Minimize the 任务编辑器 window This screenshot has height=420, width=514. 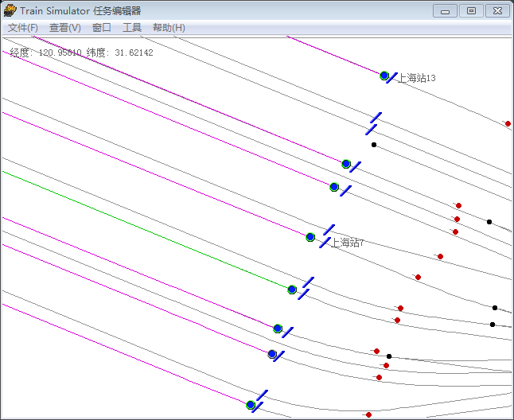pos(445,11)
